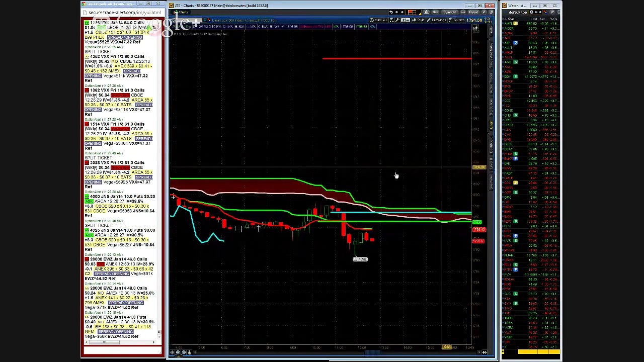Click the alert bell icon in chart toolbar
Image resolution: width=644 pixels, height=362 pixels.
(x=426, y=12)
